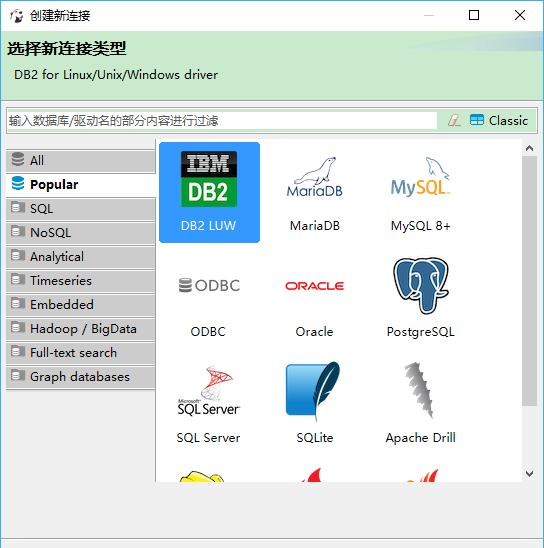
Task: Click the scrollbar up arrow
Action: [x=529, y=148]
